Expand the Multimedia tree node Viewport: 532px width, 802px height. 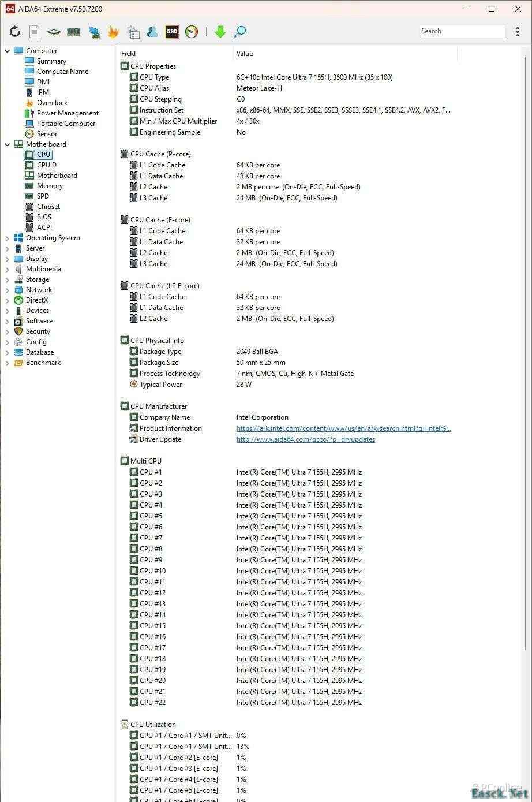(8, 269)
